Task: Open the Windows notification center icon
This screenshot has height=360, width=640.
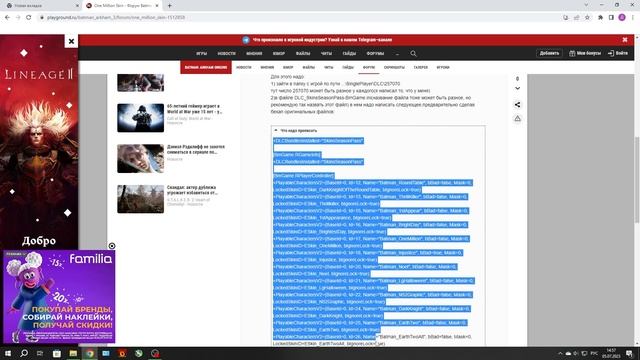Action: click(x=629, y=353)
